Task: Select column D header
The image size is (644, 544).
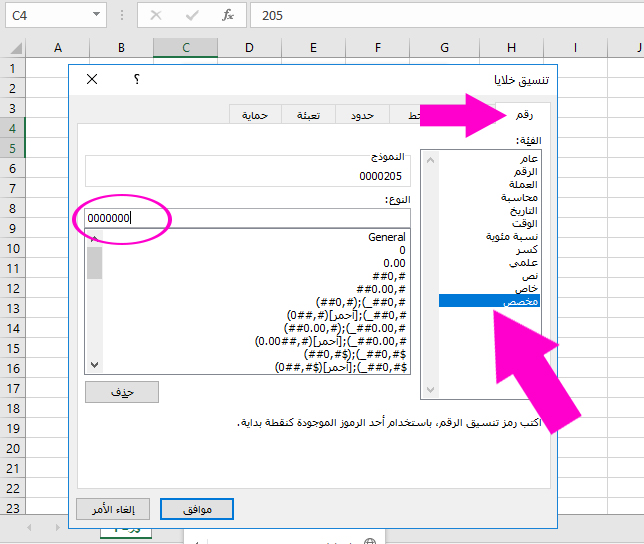Action: point(249,48)
